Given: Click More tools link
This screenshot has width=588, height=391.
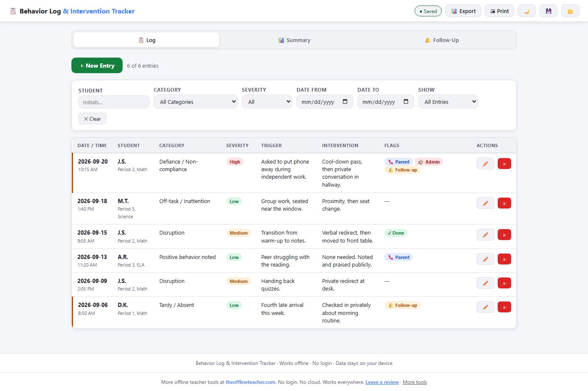Looking at the screenshot, I should (x=415, y=382).
